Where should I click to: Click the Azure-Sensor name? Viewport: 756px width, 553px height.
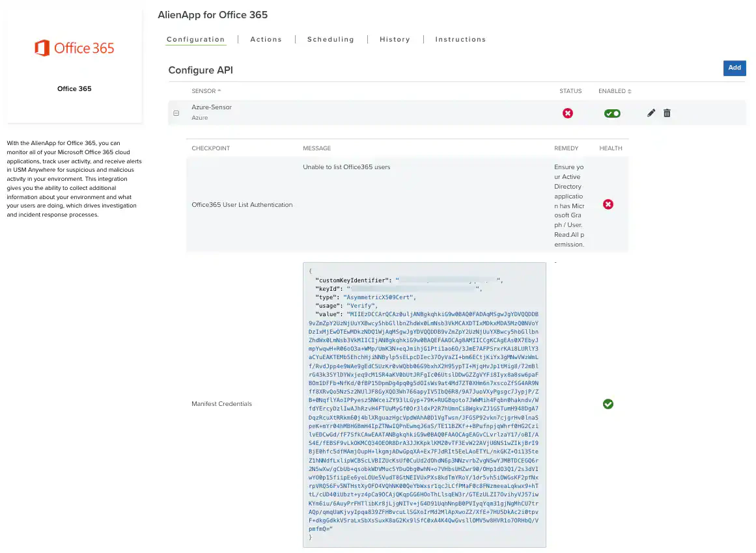click(212, 107)
